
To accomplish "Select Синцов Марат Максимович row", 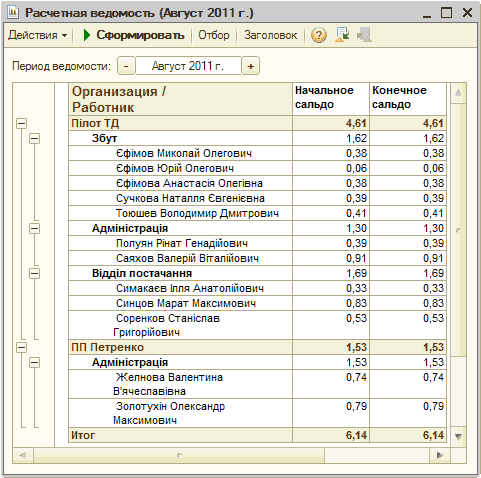I will [257, 303].
